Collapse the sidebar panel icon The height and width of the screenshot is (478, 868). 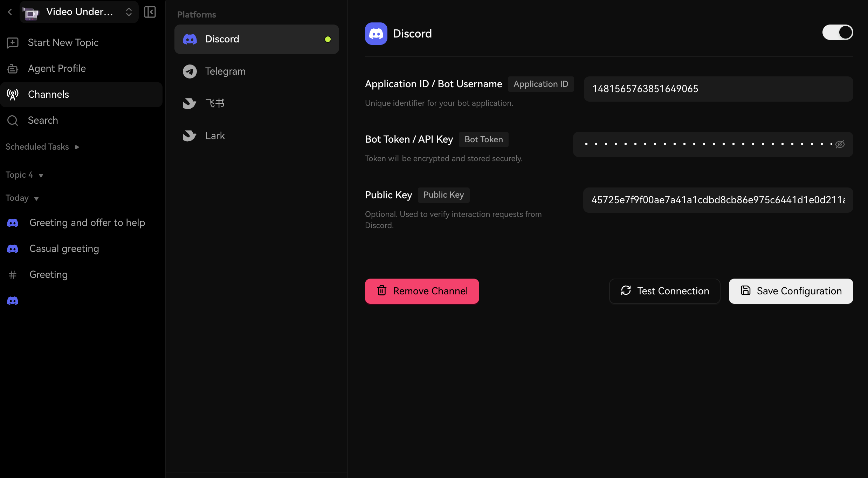[150, 12]
